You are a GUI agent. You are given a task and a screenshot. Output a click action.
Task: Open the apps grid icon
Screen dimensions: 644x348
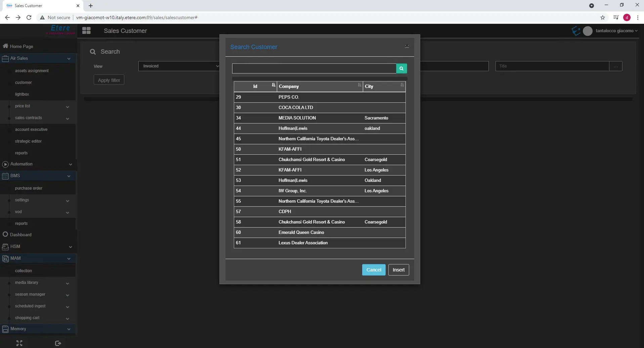click(x=86, y=31)
